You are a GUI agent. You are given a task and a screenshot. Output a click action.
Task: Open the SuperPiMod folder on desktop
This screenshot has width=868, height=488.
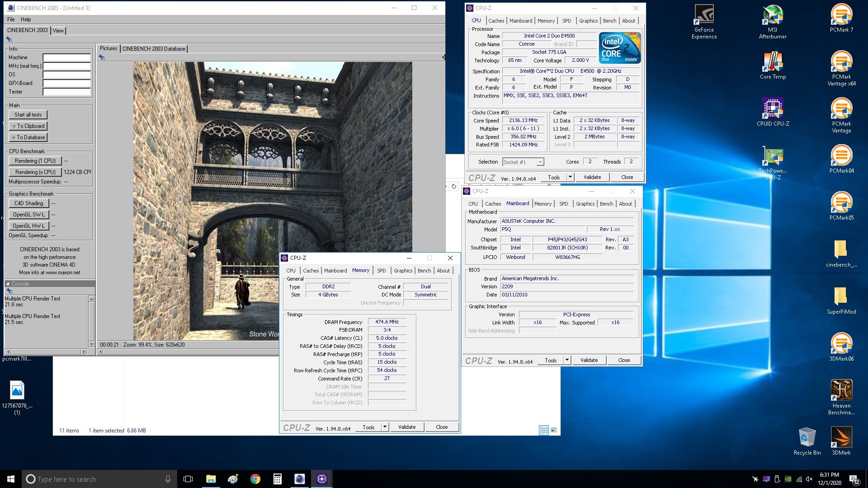coord(841,300)
